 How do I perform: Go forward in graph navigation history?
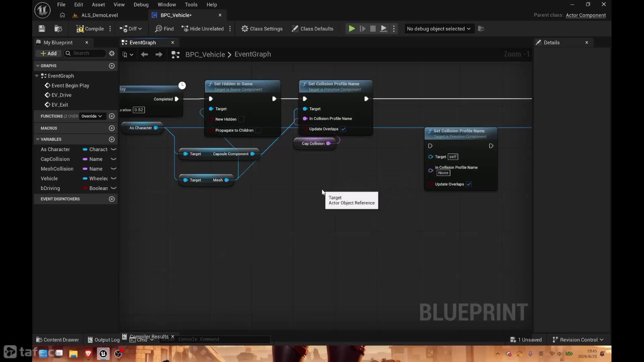click(159, 54)
